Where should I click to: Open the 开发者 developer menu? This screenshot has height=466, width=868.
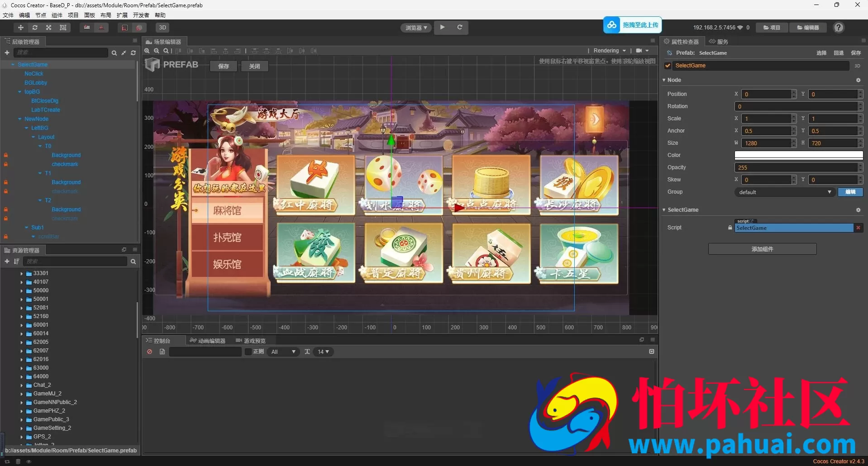pyautogui.click(x=141, y=15)
